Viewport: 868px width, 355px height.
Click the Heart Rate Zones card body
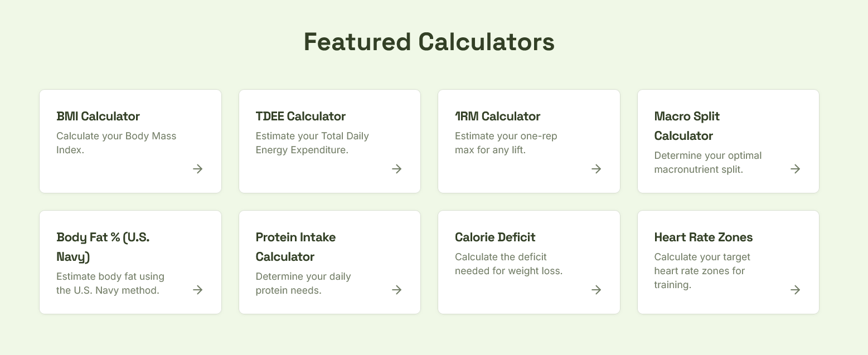point(728,262)
